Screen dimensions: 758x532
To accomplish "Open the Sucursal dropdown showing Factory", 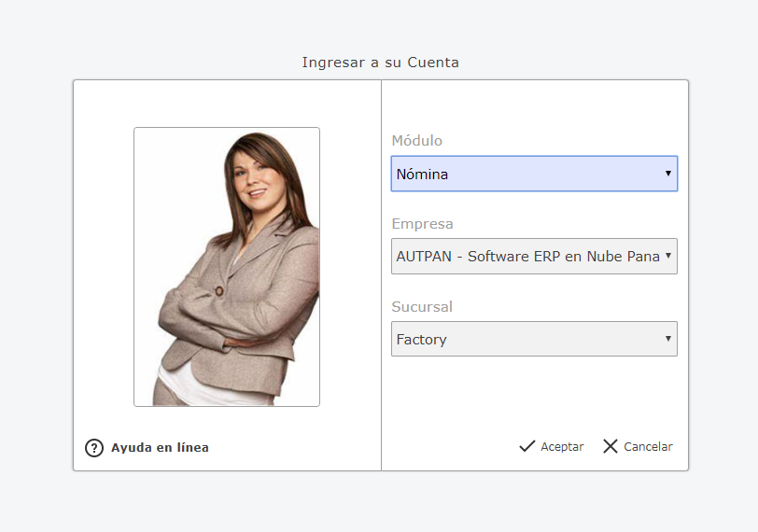I will coord(534,339).
